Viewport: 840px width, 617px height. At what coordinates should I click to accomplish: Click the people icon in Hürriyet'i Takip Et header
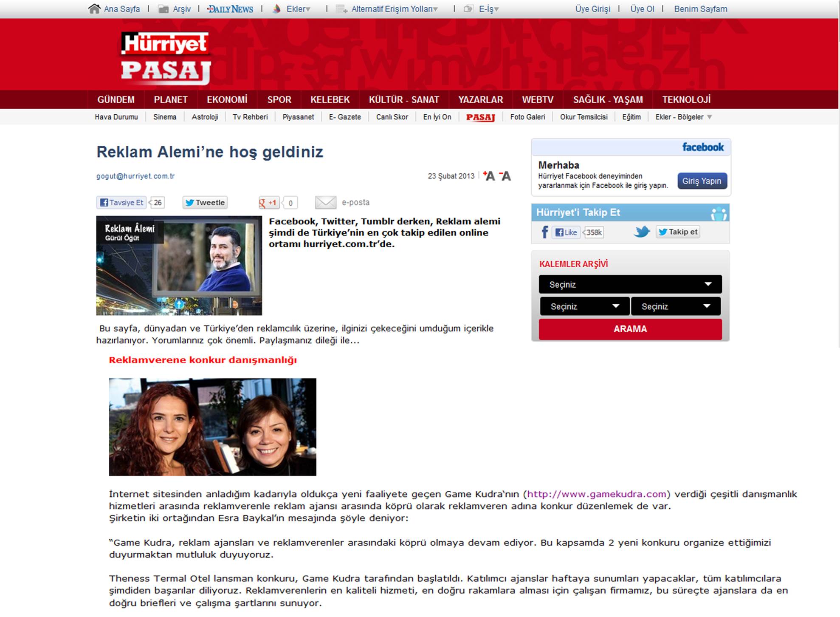719,213
